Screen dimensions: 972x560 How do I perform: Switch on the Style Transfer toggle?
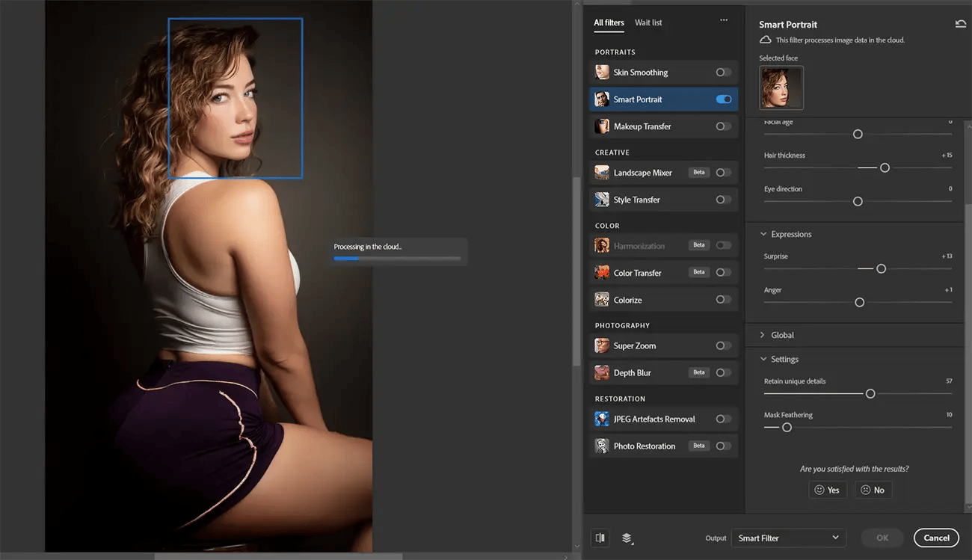click(x=723, y=200)
